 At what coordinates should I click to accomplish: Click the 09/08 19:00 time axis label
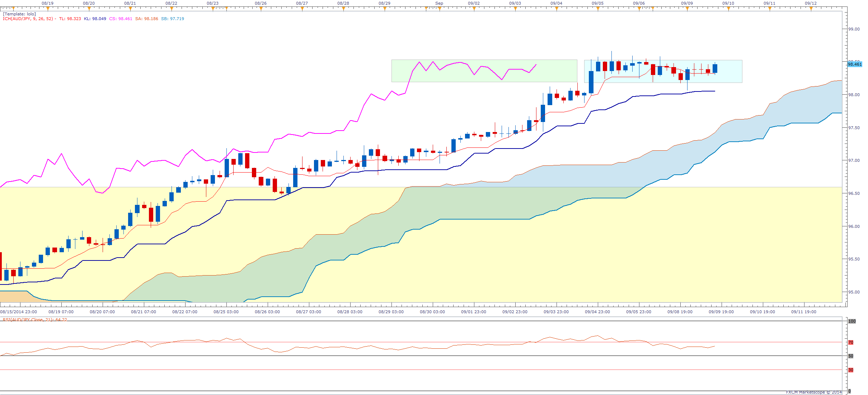point(680,312)
